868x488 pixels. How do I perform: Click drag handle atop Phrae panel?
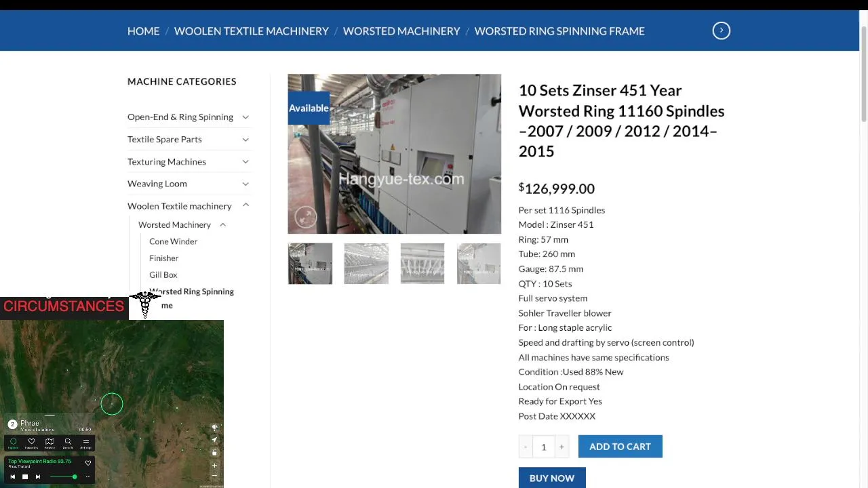50,415
